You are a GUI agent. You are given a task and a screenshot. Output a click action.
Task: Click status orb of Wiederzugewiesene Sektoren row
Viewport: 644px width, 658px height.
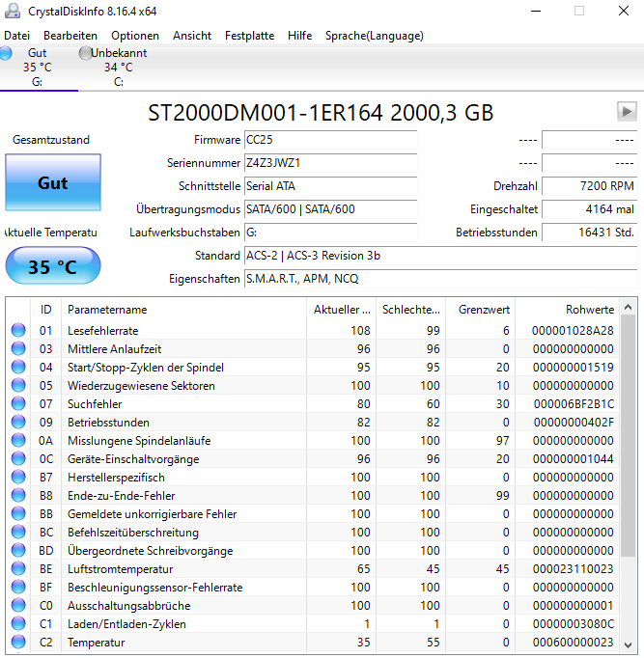[x=18, y=385]
